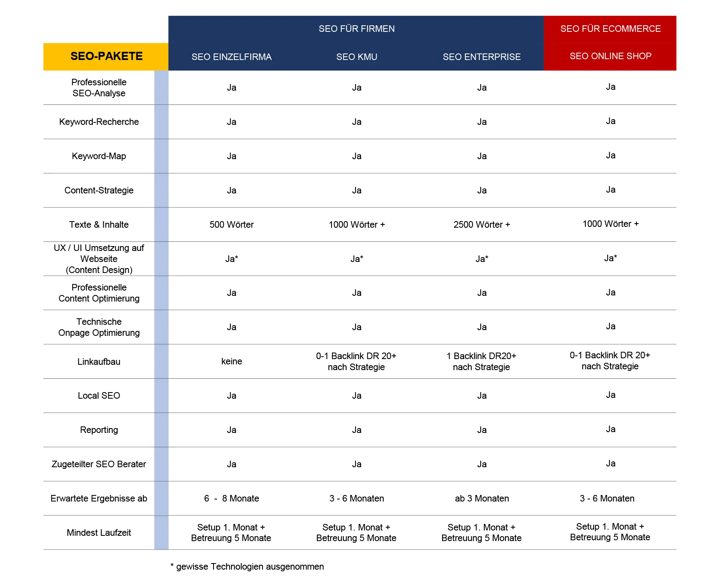The width and height of the screenshot is (719, 588).
Task: Click 0-1 Backlink DR 20+ under SEO KMU
Action: 356,362
